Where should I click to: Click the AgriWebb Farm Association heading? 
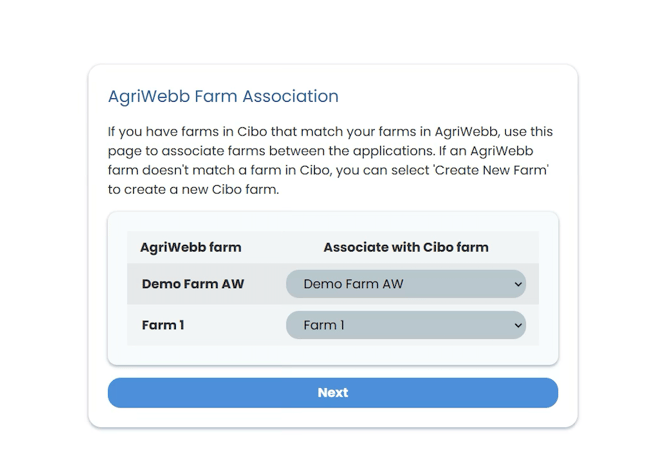point(223,97)
